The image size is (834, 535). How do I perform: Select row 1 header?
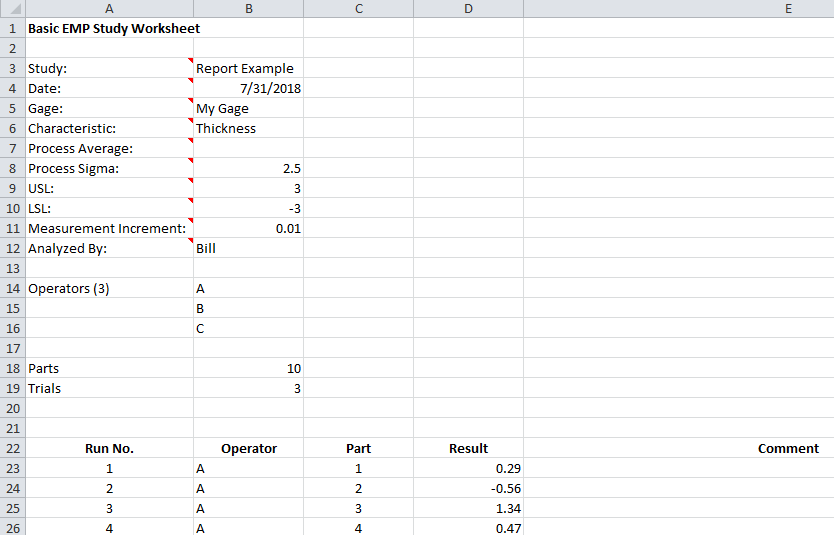coord(13,28)
